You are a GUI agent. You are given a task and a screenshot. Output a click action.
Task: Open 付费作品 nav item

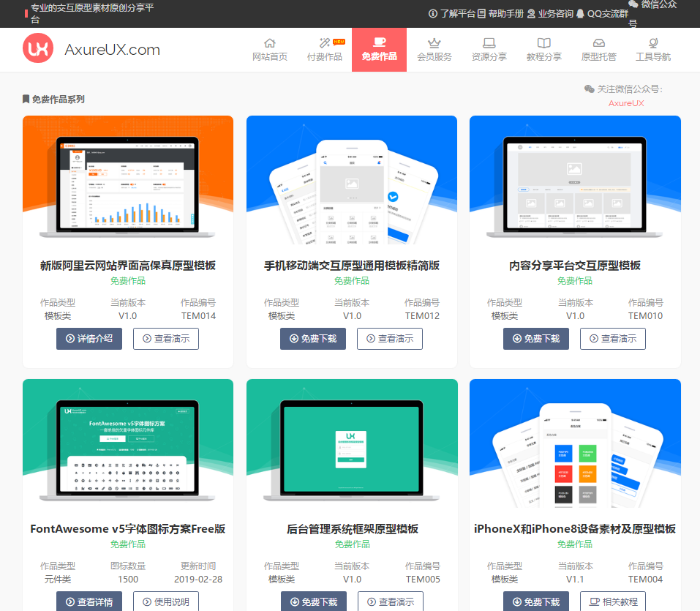coord(325,50)
